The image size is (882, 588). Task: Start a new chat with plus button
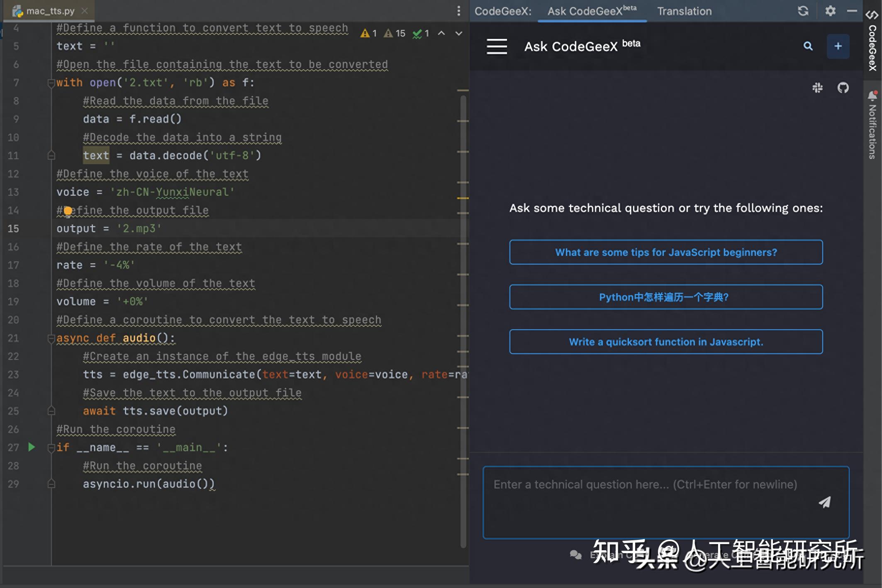point(838,46)
